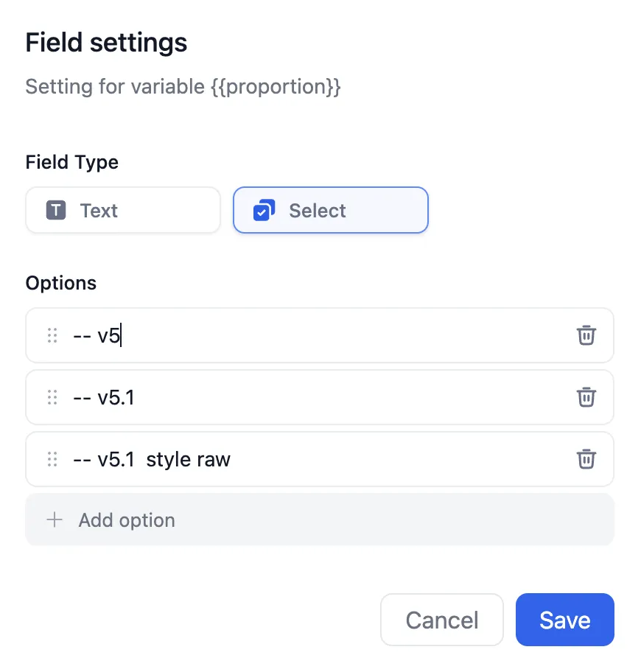Add a new option to the list
Image resolution: width=641 pixels, height=672 pixels.
320,520
